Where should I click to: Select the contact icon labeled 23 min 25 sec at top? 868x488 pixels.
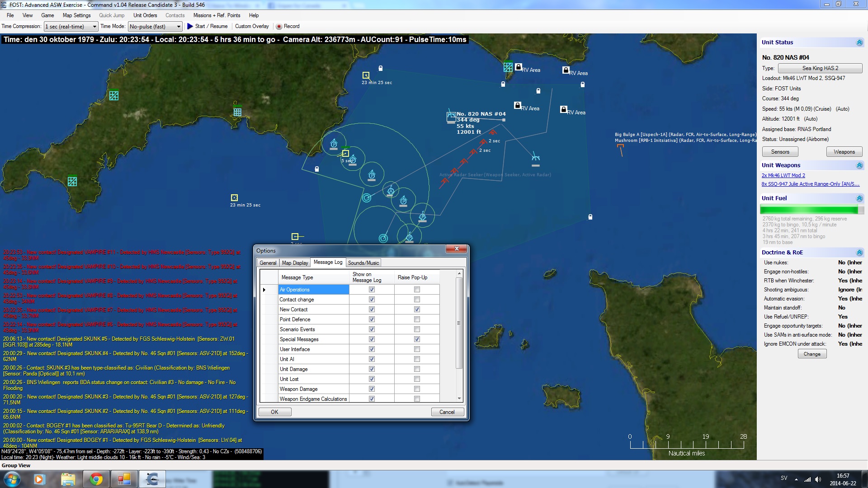366,75
